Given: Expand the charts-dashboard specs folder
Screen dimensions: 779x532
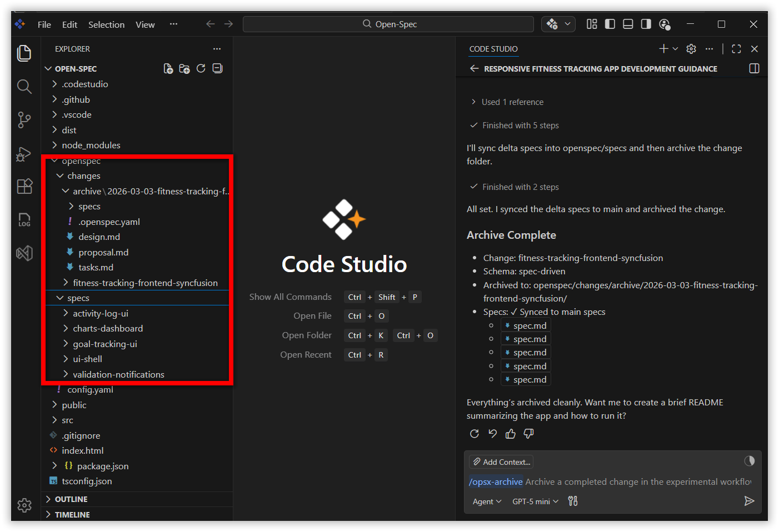Looking at the screenshot, I should click(108, 329).
